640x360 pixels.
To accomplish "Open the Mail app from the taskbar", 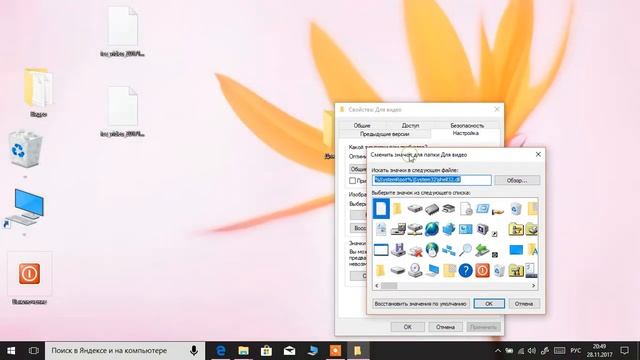I will 289,351.
